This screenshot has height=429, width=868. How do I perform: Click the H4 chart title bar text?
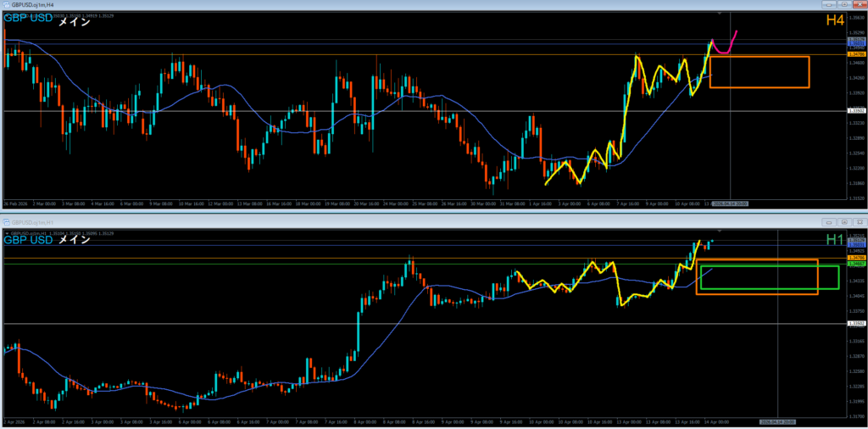(x=34, y=5)
